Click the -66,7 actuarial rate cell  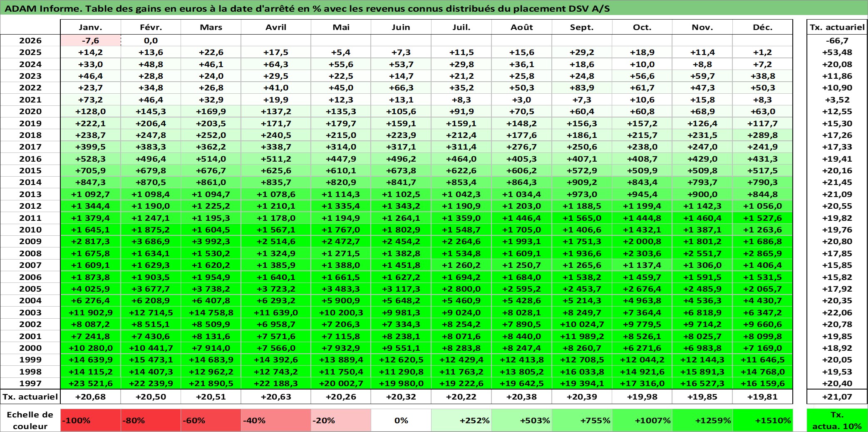click(x=837, y=40)
